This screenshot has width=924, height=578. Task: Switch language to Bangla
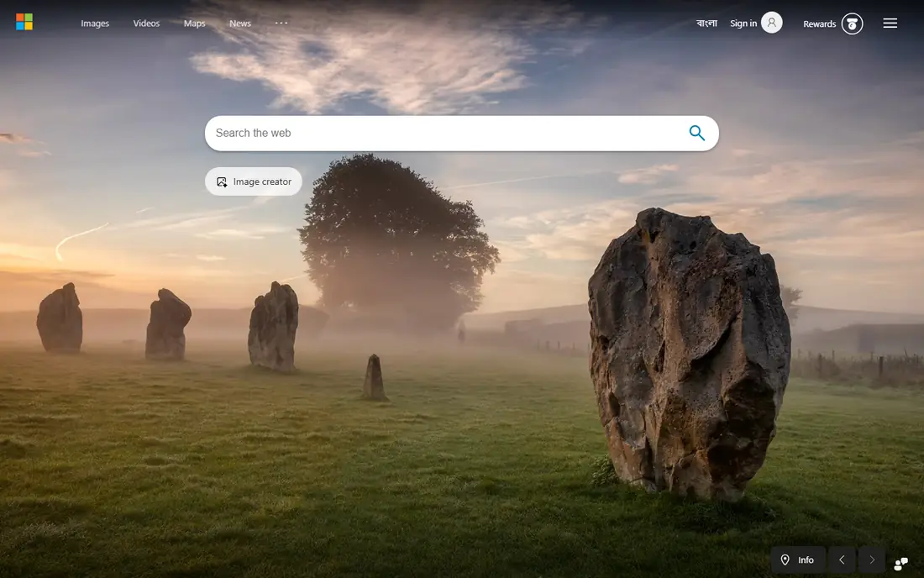click(x=706, y=23)
